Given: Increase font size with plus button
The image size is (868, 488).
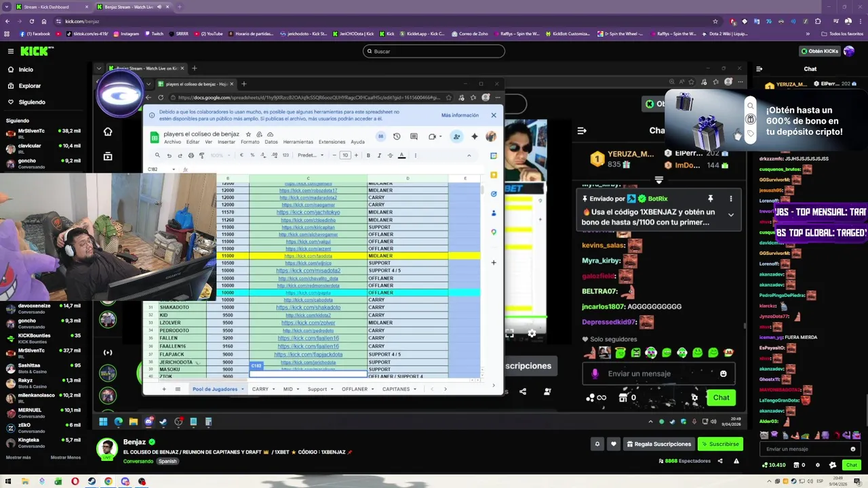Looking at the screenshot, I should [356, 155].
